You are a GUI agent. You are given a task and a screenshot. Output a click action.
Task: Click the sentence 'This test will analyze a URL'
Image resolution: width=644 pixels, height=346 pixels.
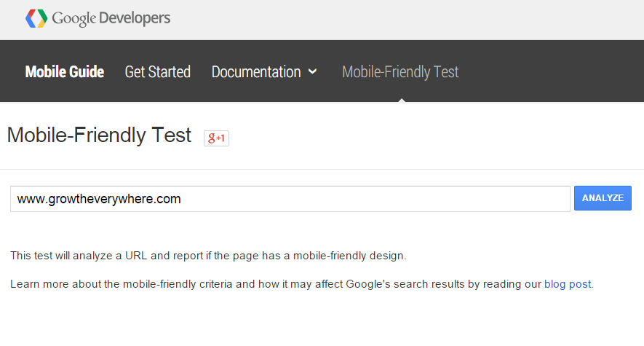pos(208,256)
